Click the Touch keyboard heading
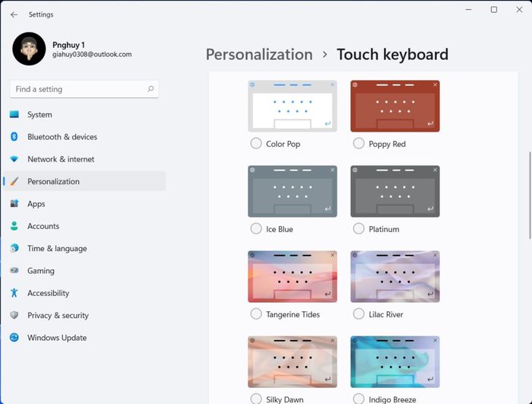532x404 pixels. click(393, 54)
